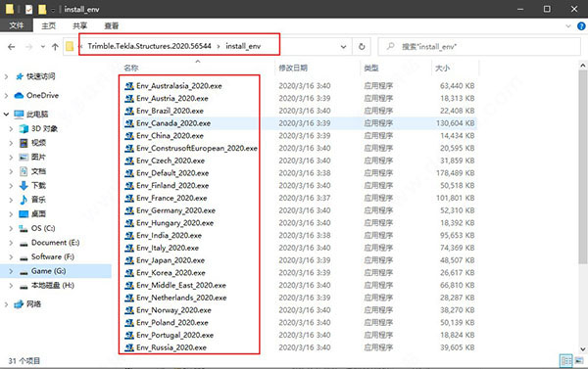
Task: Switch to the 共享 tab
Action: click(80, 25)
